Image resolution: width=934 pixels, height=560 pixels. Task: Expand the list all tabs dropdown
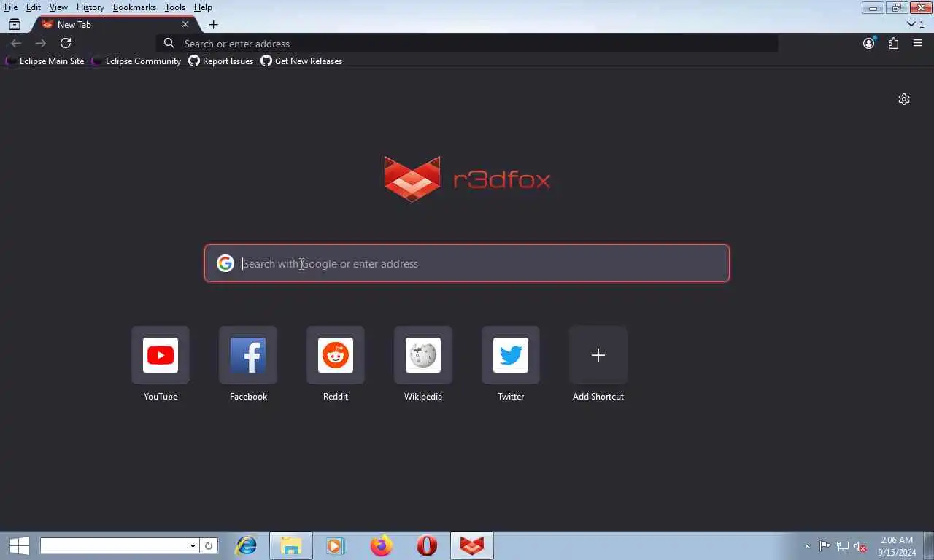[x=915, y=24]
